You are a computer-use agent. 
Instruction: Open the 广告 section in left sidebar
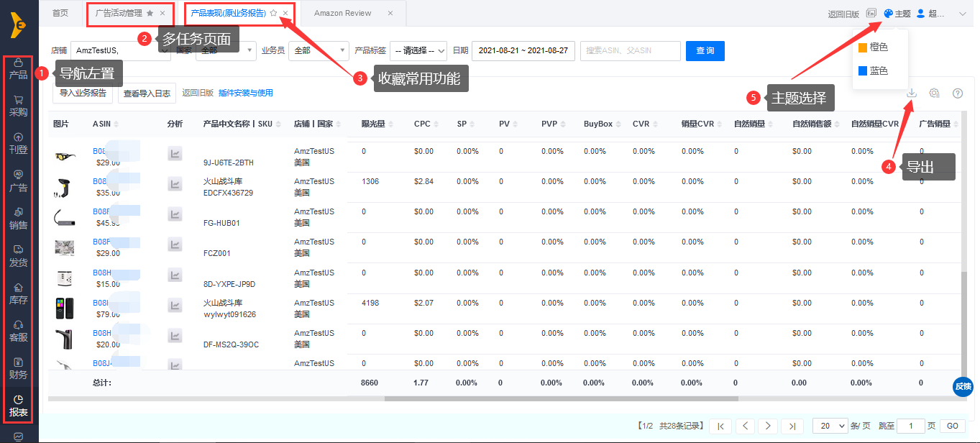pyautogui.click(x=18, y=181)
